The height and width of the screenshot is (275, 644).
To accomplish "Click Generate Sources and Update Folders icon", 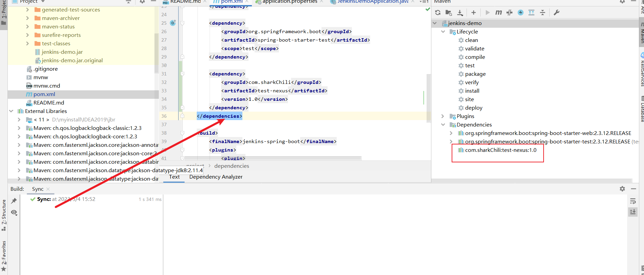I will coord(449,13).
